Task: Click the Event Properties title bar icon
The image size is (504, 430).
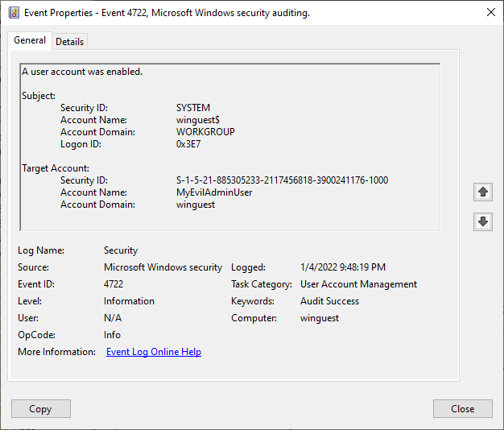Action: click(x=14, y=13)
